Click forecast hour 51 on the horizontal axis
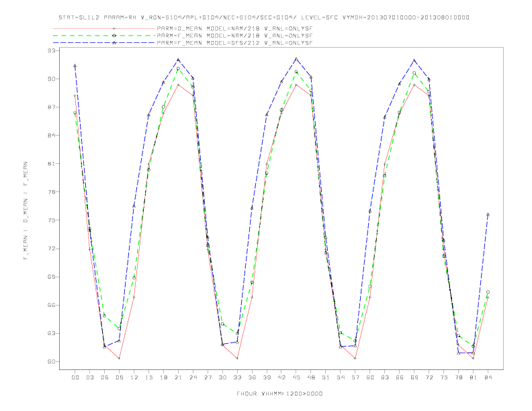The image size is (532, 411). pos(326,377)
